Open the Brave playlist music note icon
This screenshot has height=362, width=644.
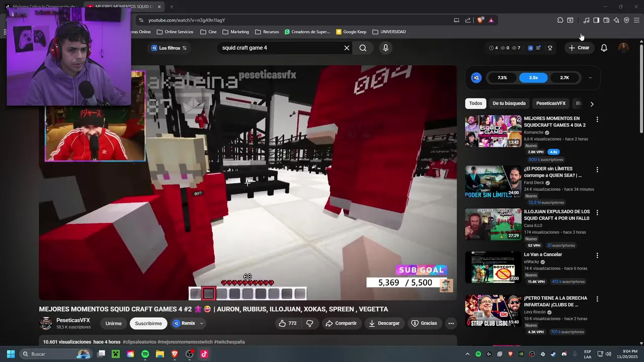pyautogui.click(x=586, y=20)
